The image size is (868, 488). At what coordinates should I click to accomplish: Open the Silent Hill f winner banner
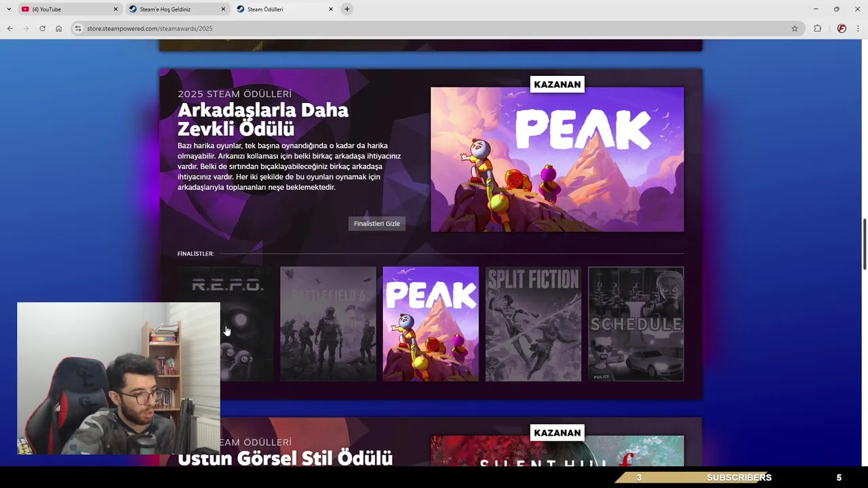coord(557,451)
